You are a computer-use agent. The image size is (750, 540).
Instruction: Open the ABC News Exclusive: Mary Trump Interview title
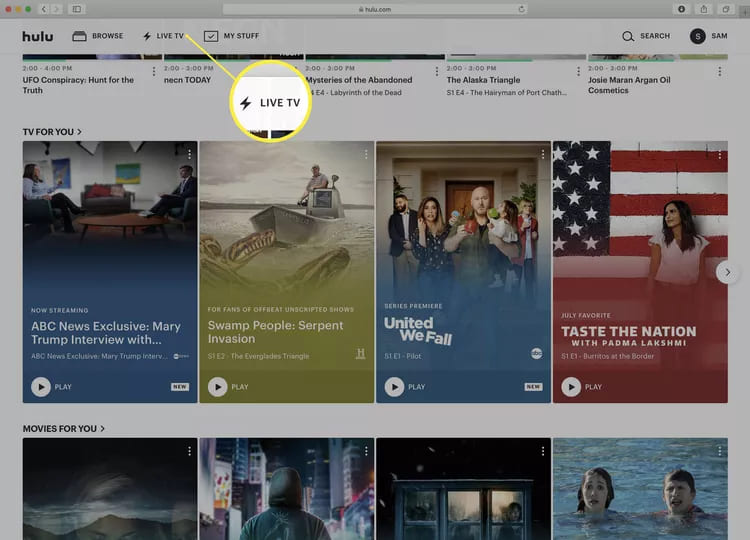tap(106, 333)
